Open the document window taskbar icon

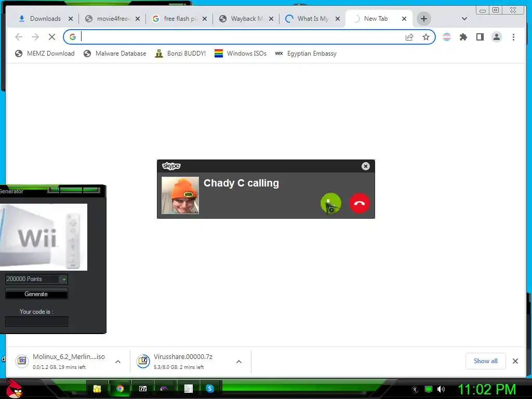[x=188, y=389]
